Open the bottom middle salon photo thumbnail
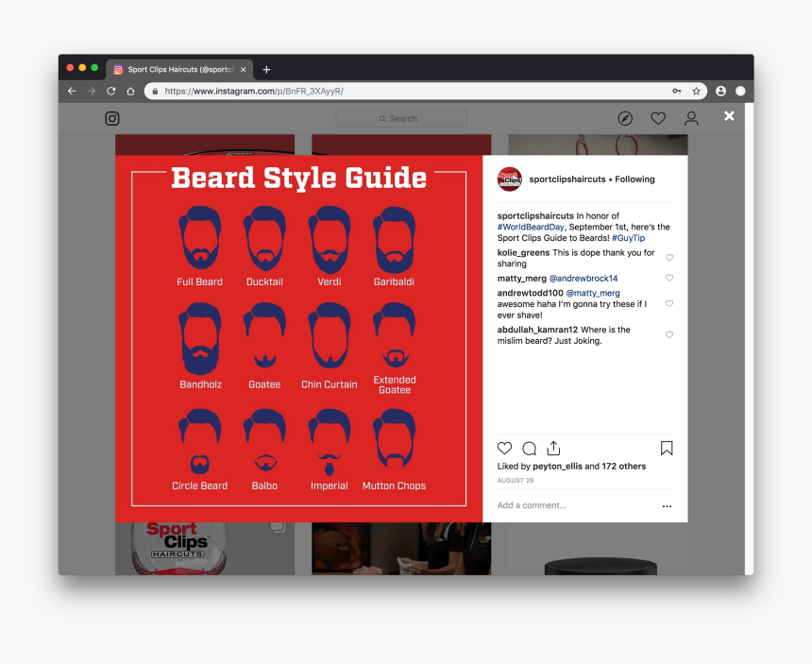812x664 pixels. pyautogui.click(x=401, y=549)
